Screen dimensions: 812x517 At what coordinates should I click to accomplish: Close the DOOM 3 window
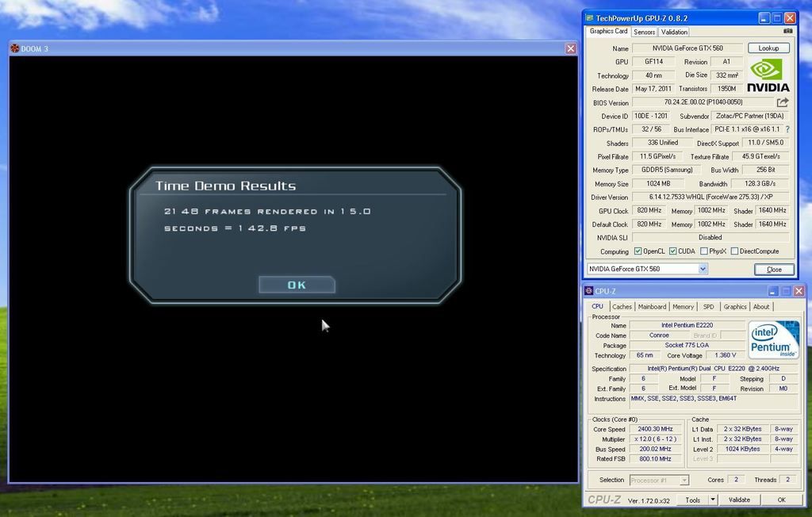tap(571, 48)
